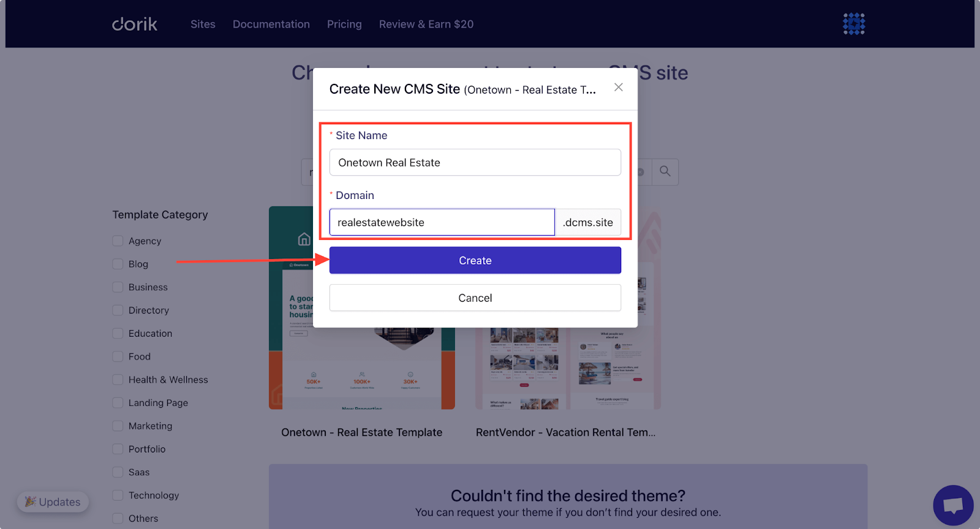The width and height of the screenshot is (980, 529).
Task: Click the Create button
Action: (475, 260)
